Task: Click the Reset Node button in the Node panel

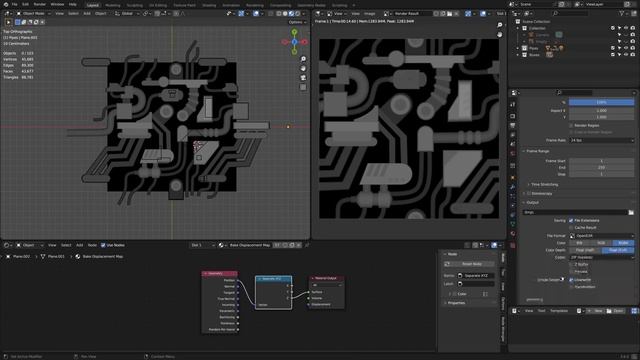Action: point(469,264)
